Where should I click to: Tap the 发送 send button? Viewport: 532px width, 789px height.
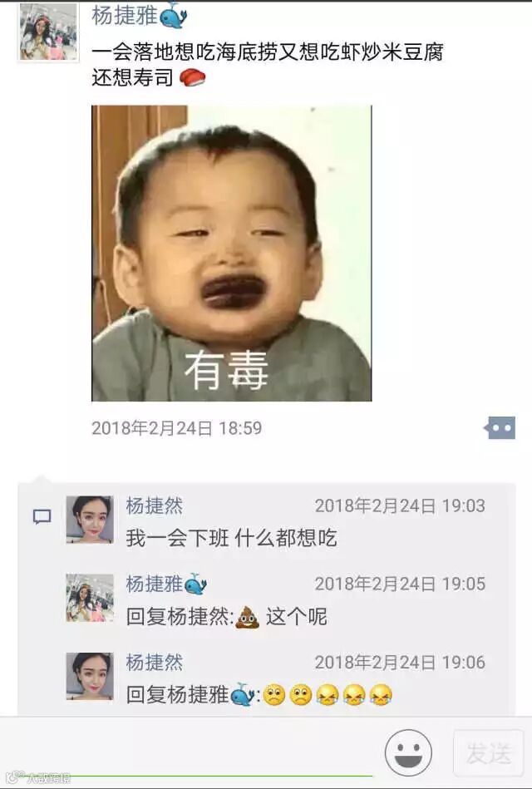pos(488,752)
